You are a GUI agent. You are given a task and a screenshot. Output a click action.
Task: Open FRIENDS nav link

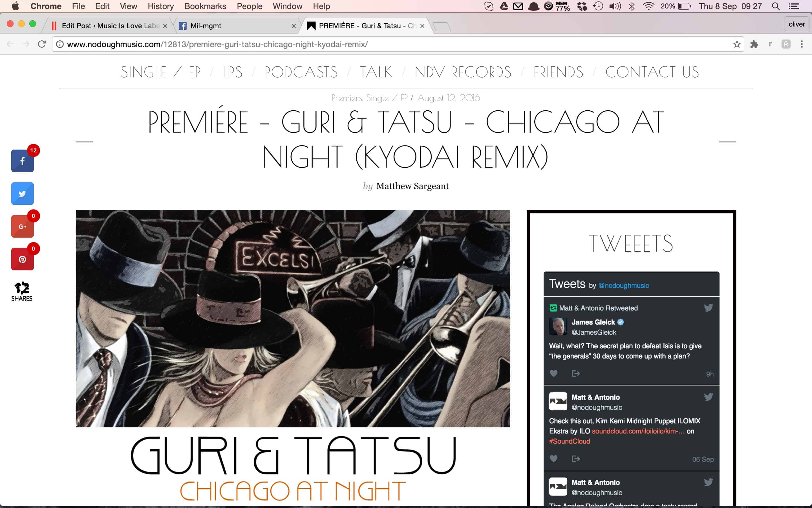click(558, 72)
